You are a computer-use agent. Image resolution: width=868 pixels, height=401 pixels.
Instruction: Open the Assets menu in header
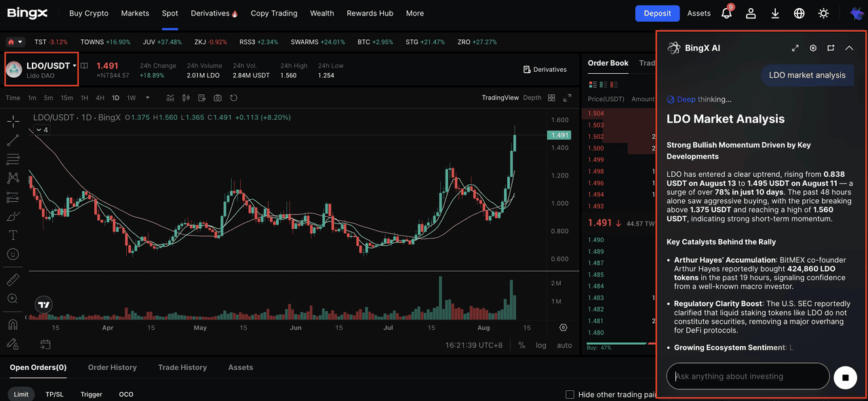[x=699, y=13]
